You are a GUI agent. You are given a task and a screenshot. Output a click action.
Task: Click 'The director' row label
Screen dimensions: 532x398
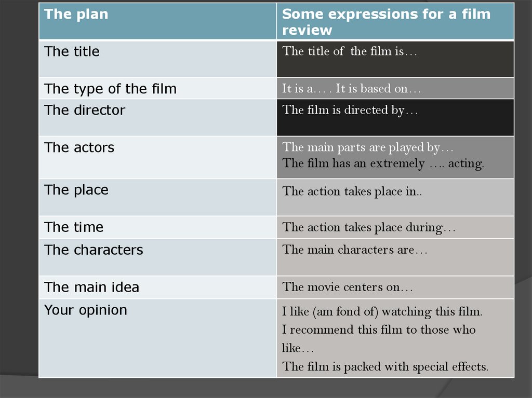(85, 110)
